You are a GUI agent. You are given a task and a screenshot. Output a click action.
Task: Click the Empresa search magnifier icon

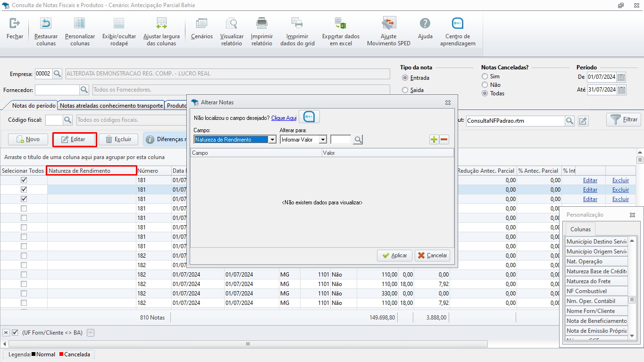(x=57, y=74)
